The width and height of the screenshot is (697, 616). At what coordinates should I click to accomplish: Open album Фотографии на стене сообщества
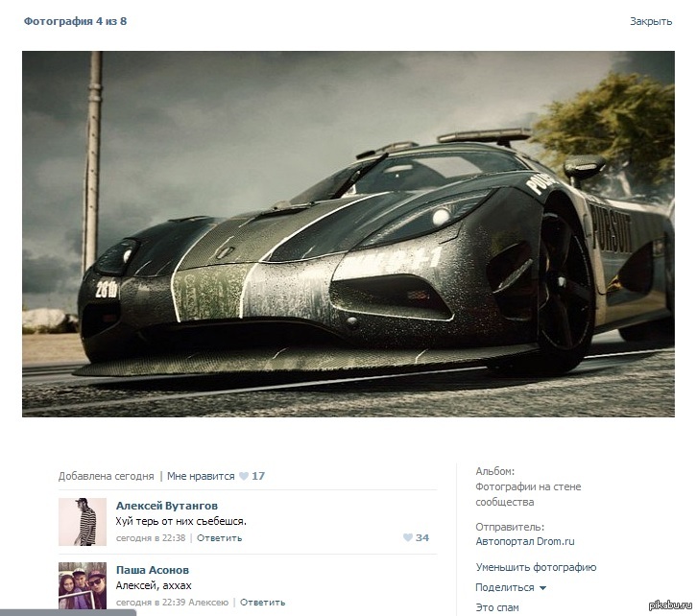coord(527,494)
